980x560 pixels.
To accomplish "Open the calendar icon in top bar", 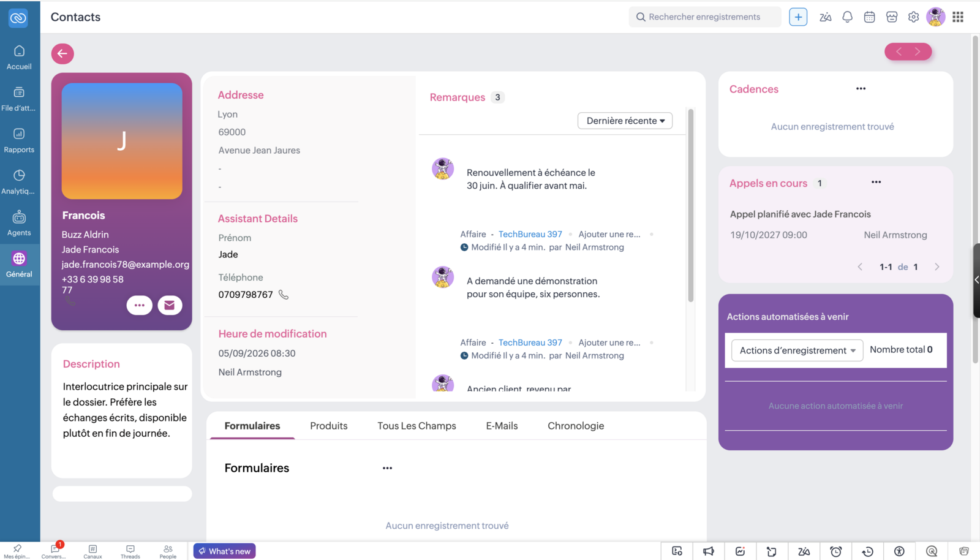I will click(869, 17).
